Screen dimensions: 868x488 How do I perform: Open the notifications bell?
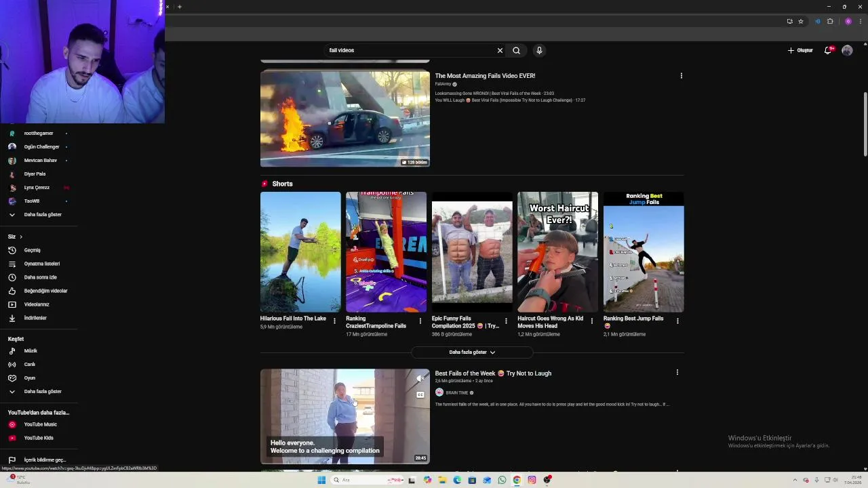(827, 50)
